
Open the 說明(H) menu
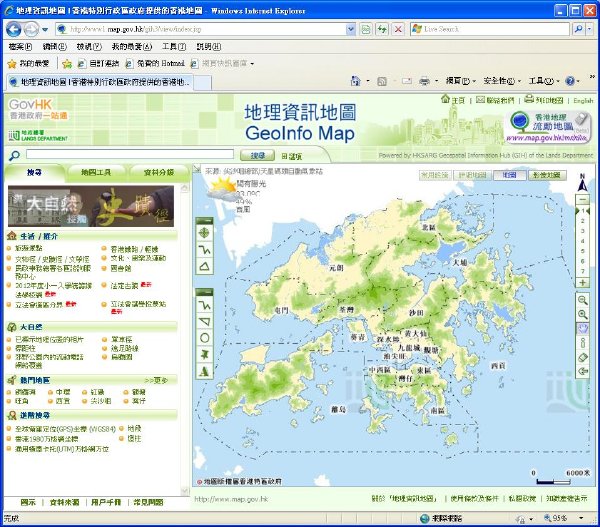209,47
